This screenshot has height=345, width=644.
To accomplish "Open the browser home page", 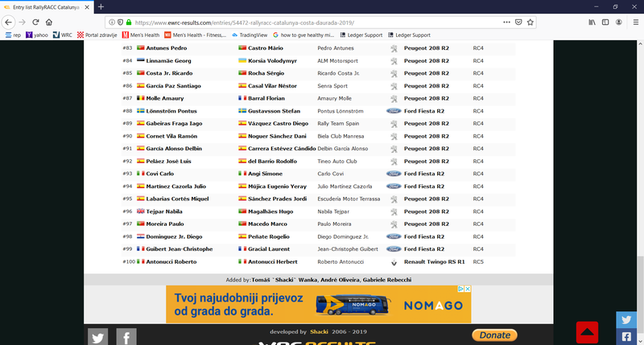I will (49, 23).
